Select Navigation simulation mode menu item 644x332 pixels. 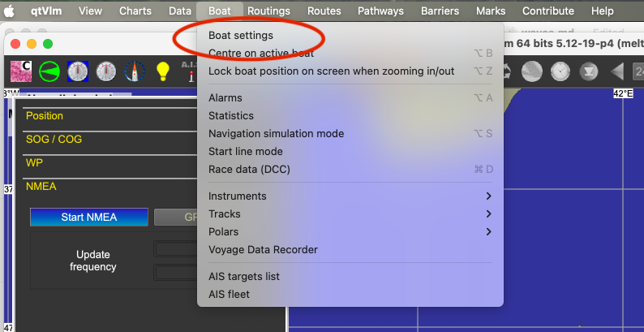click(x=276, y=134)
